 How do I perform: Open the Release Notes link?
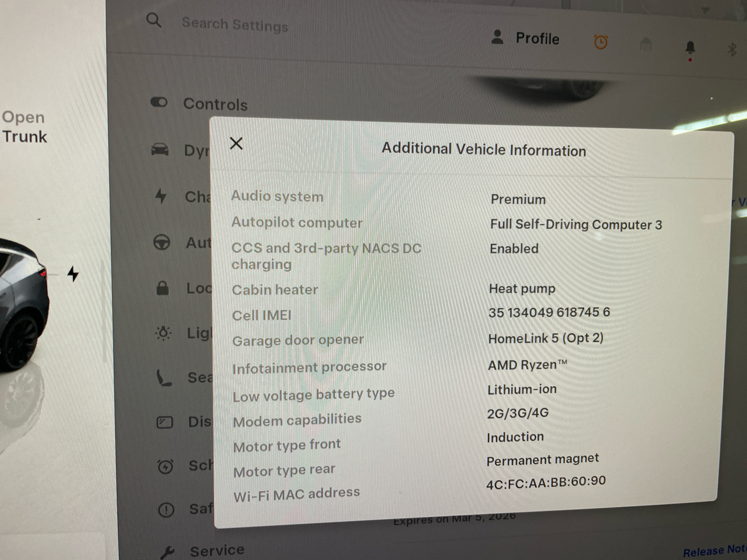coord(714,551)
